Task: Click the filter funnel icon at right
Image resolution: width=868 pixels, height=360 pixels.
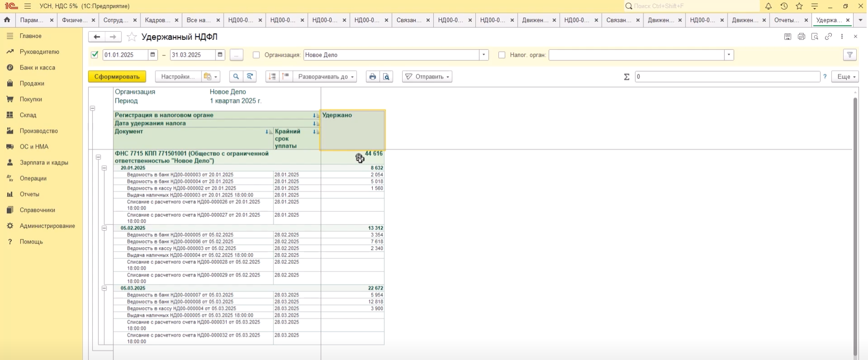Action: (x=850, y=55)
